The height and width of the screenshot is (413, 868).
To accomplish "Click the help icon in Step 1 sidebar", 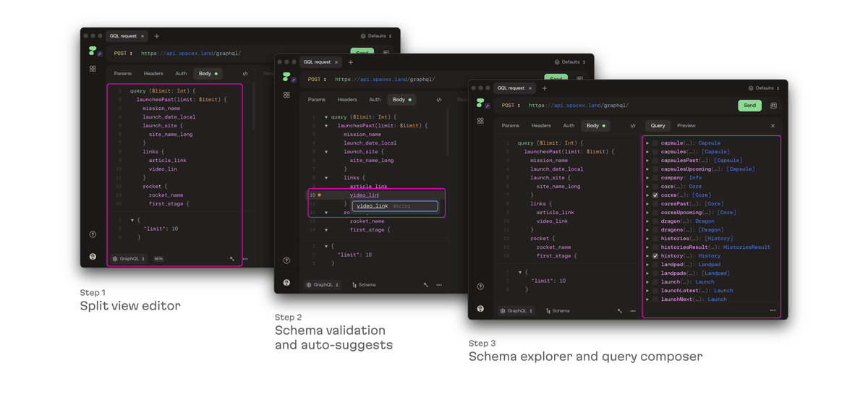I will click(x=93, y=234).
